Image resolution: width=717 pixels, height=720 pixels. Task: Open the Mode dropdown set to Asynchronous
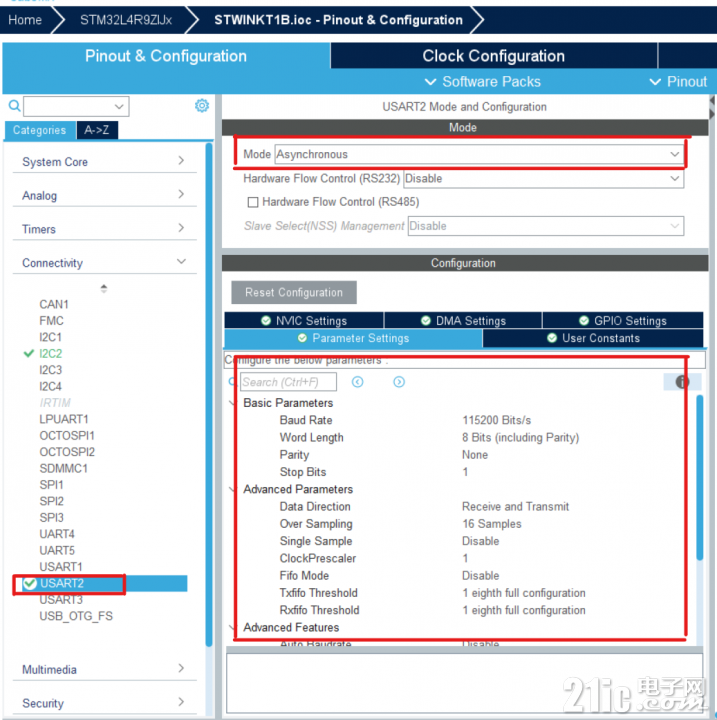479,154
